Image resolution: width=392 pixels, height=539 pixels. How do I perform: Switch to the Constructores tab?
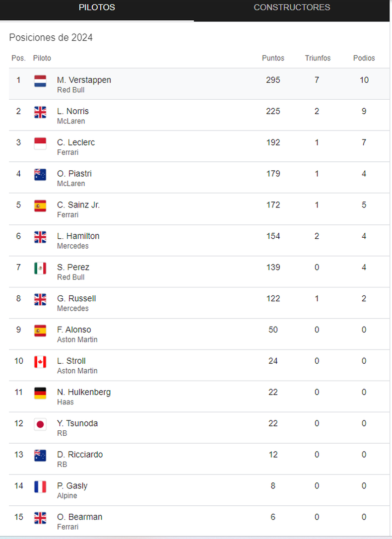(x=292, y=7)
